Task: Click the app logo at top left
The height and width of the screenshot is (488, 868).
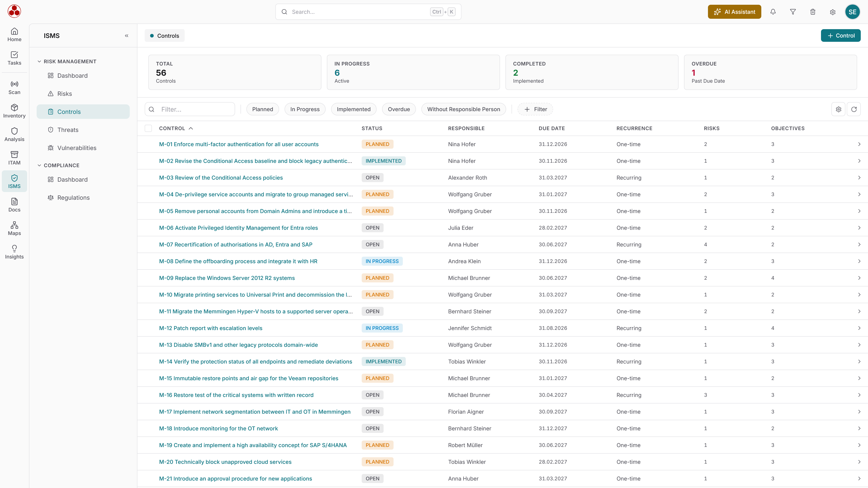Action: point(14,11)
